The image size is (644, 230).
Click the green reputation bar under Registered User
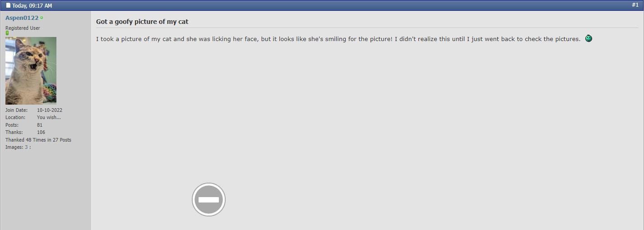pos(7,33)
